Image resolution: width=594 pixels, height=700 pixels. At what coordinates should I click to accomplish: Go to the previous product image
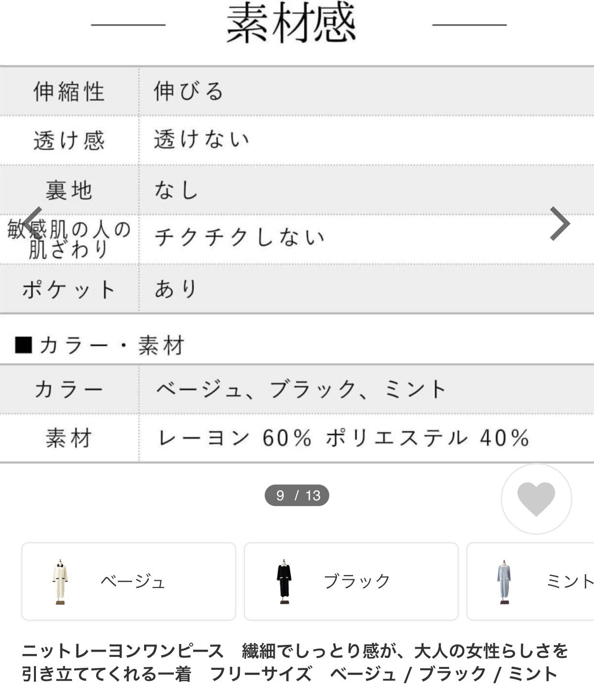pos(33,223)
